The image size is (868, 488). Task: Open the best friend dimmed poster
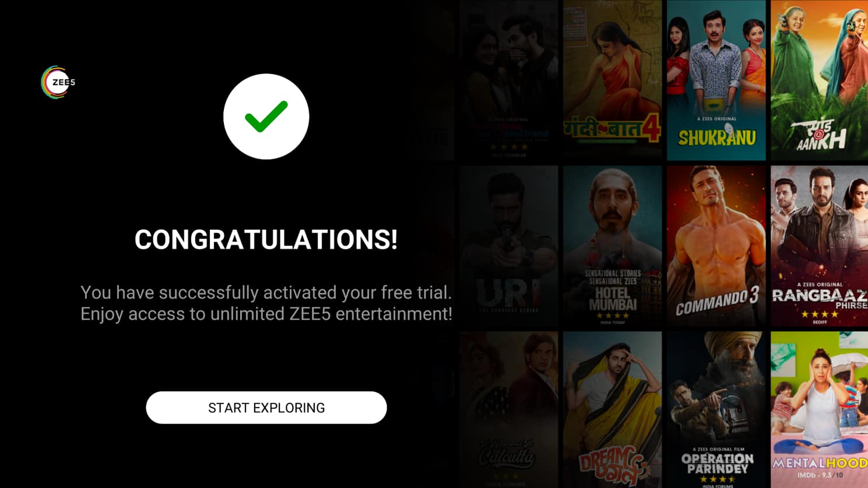point(508,80)
